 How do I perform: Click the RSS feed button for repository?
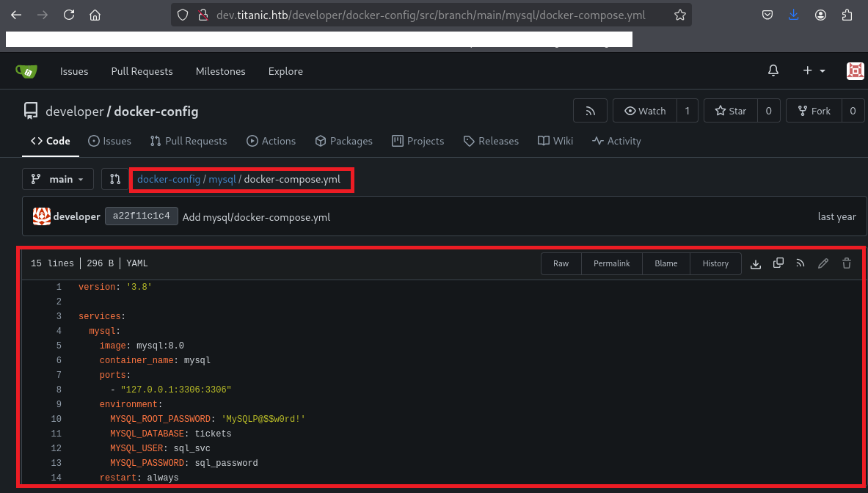pos(590,111)
